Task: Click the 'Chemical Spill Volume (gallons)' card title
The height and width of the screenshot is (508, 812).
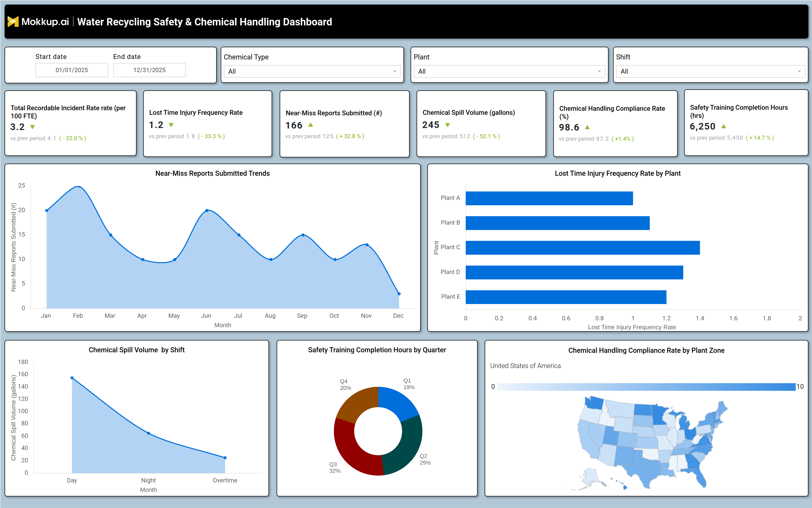Action: click(x=468, y=113)
